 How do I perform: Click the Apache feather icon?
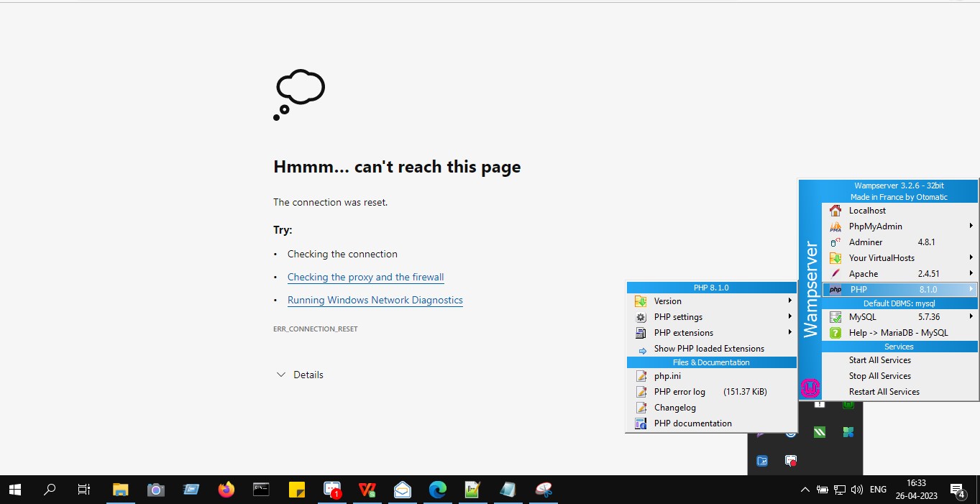835,274
